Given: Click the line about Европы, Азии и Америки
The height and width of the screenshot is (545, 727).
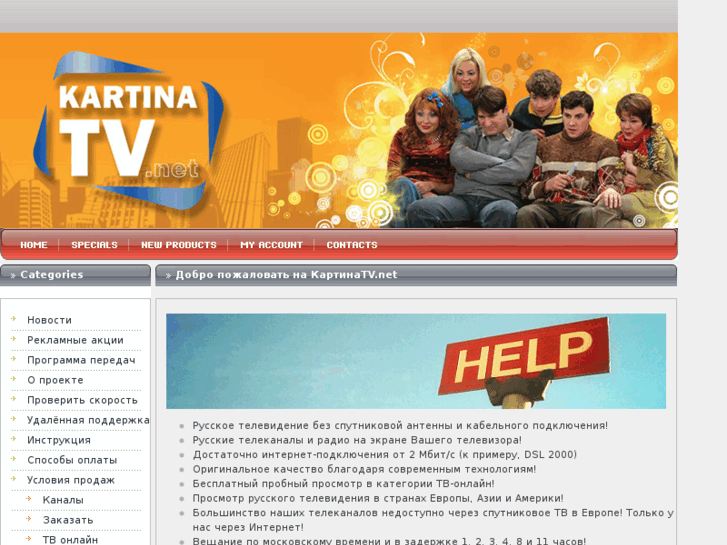Looking at the screenshot, I should pos(378,499).
